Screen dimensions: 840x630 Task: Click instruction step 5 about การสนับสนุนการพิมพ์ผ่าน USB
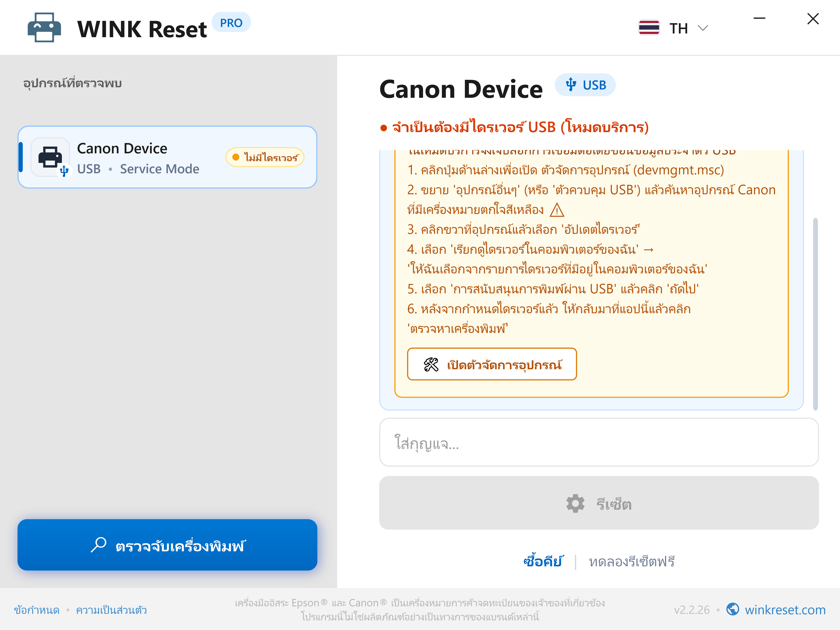click(x=553, y=289)
